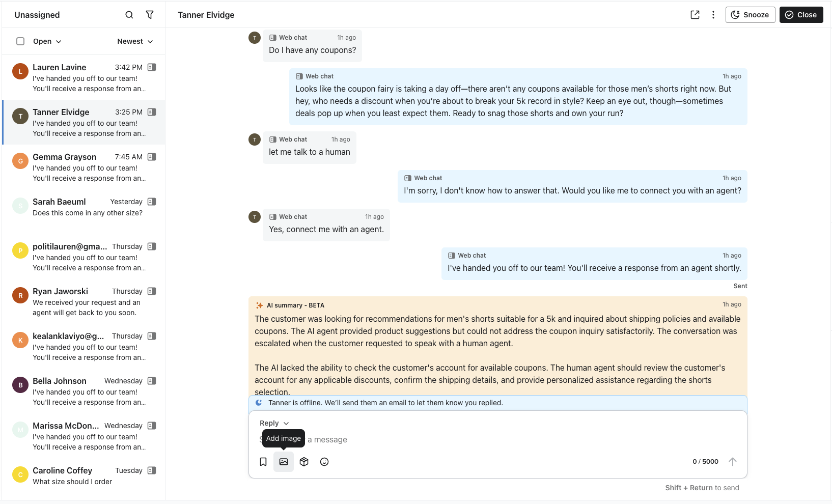Open Lauren Lavine's conversation
Screen dimensions: 832x504
pyautogui.click(x=84, y=77)
